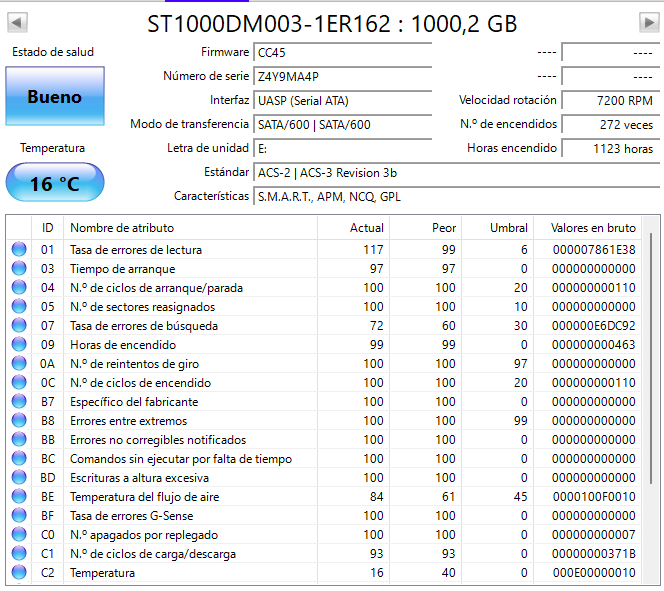Click the Letra de unidad field E:
The image size is (664, 591).
coord(343,149)
